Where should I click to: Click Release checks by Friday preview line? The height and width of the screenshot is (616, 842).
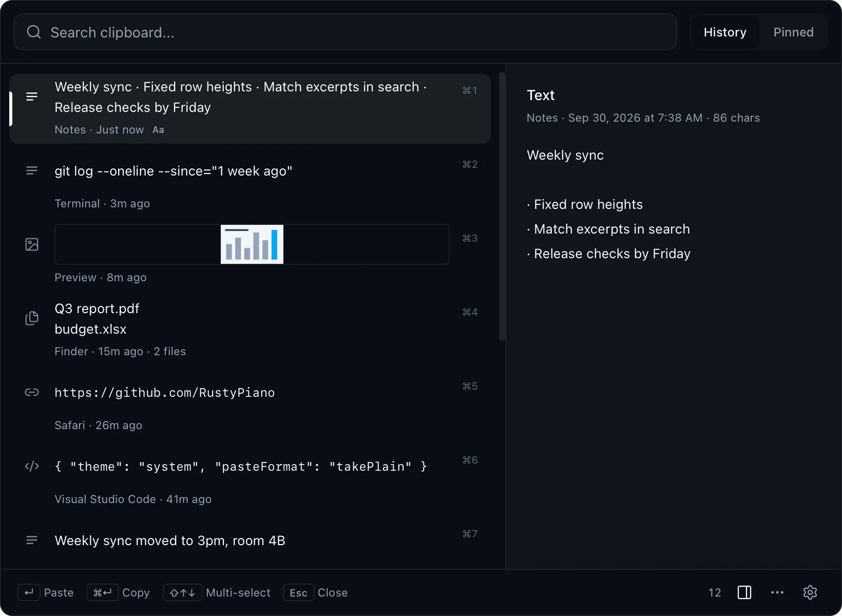(x=609, y=254)
